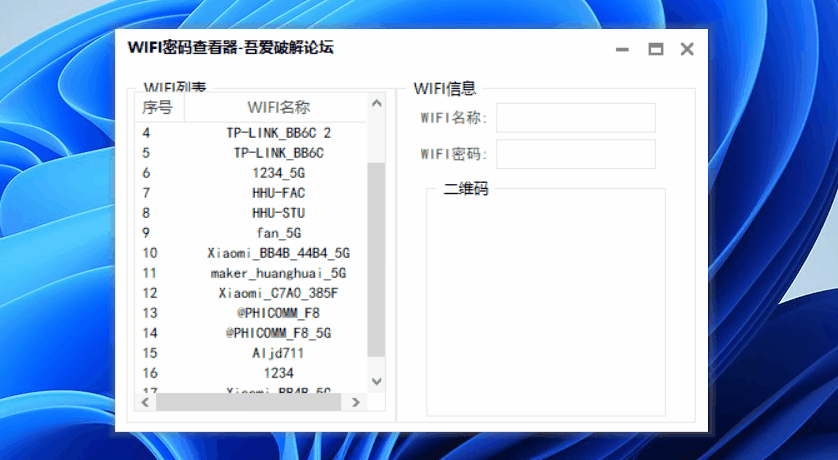The height and width of the screenshot is (460, 838).
Task: Select the TP-LINK_BB6C 2 row
Action: click(x=251, y=132)
